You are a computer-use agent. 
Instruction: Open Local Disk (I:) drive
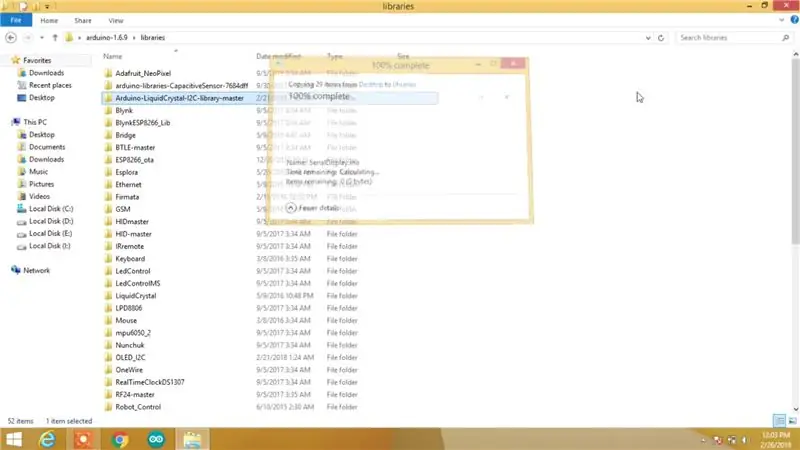tap(49, 245)
